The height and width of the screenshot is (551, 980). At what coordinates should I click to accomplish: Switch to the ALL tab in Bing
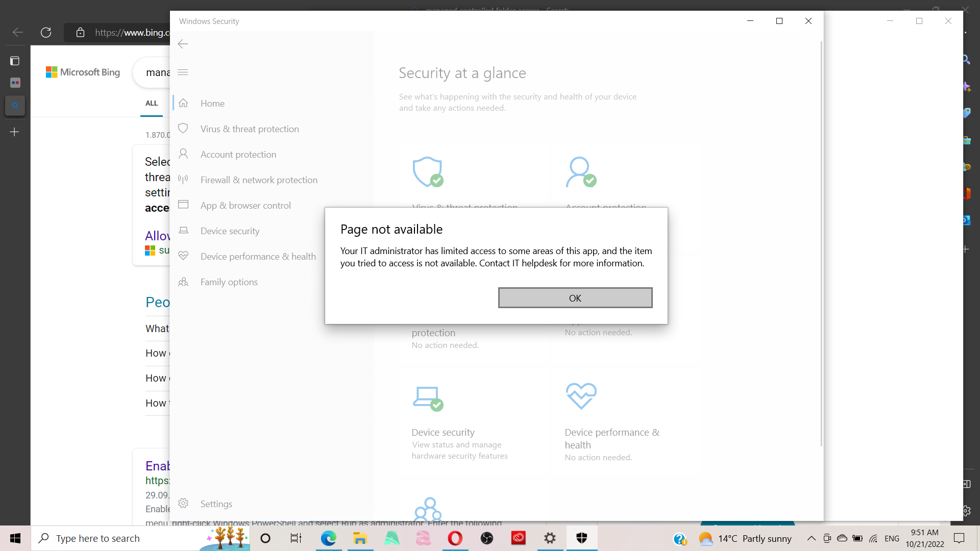point(152,103)
